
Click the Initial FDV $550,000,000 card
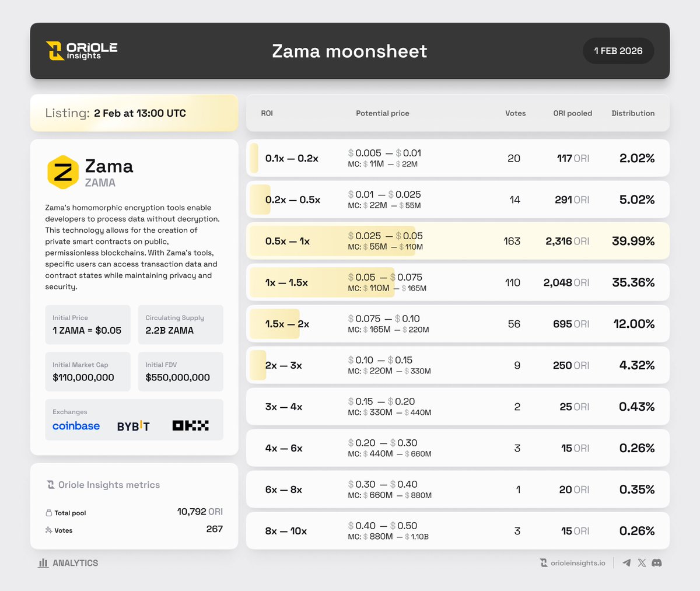click(181, 372)
